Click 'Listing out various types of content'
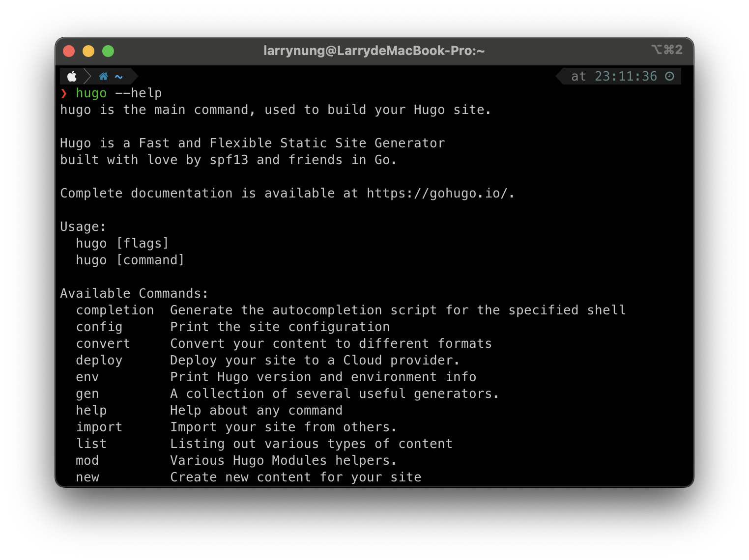 click(311, 444)
